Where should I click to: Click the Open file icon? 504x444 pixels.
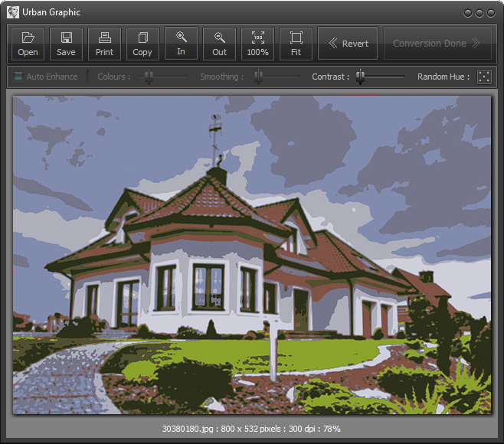point(28,44)
